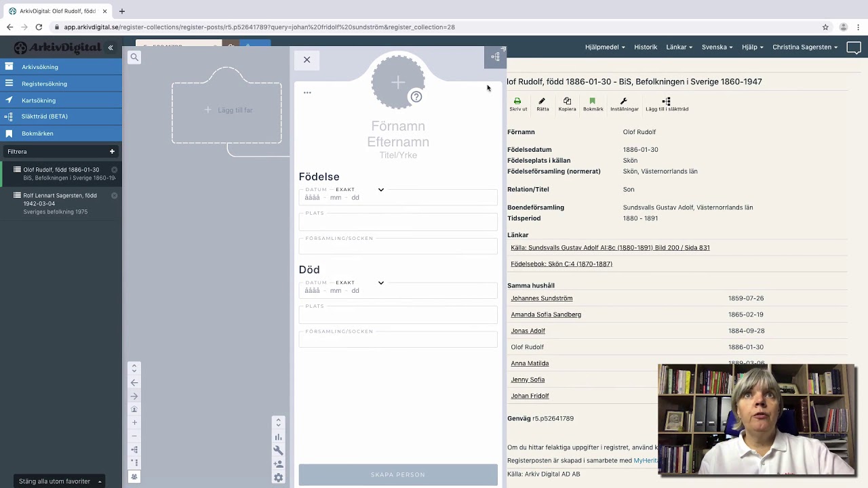
Task: Open Registersökning in the sidebar
Action: [61, 83]
